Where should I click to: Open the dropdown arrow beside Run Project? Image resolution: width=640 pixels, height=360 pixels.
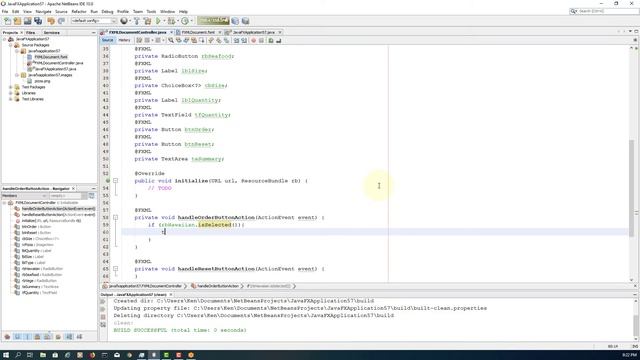click(164, 21)
